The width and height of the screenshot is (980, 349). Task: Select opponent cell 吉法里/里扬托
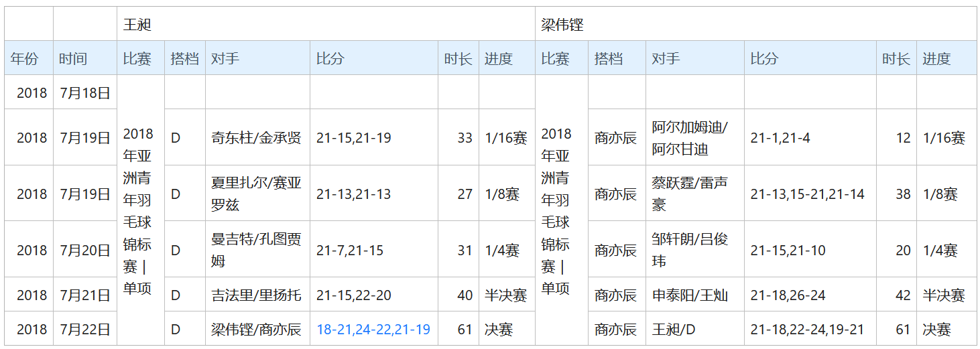click(x=256, y=295)
